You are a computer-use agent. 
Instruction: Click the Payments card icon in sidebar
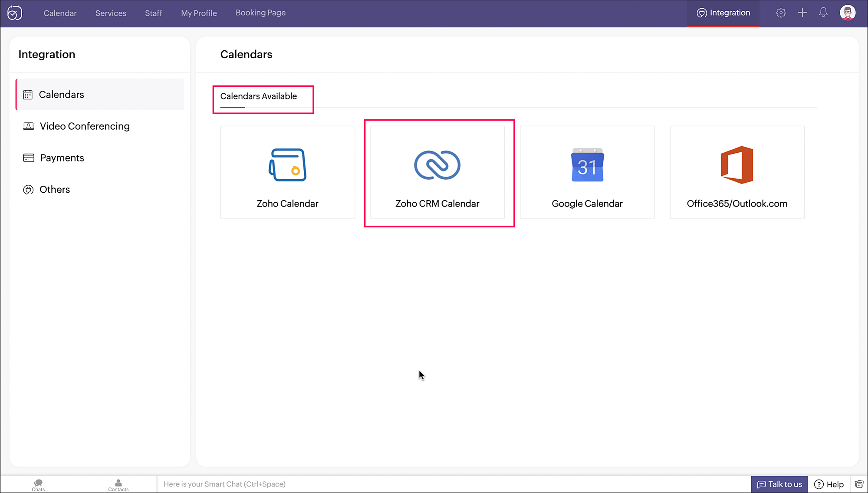pos(28,158)
